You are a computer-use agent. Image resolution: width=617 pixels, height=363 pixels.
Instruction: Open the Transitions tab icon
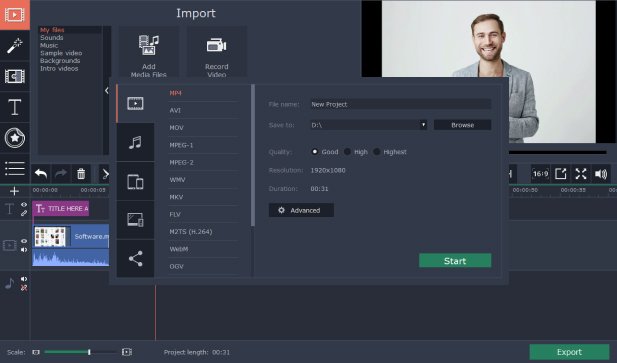[15, 76]
